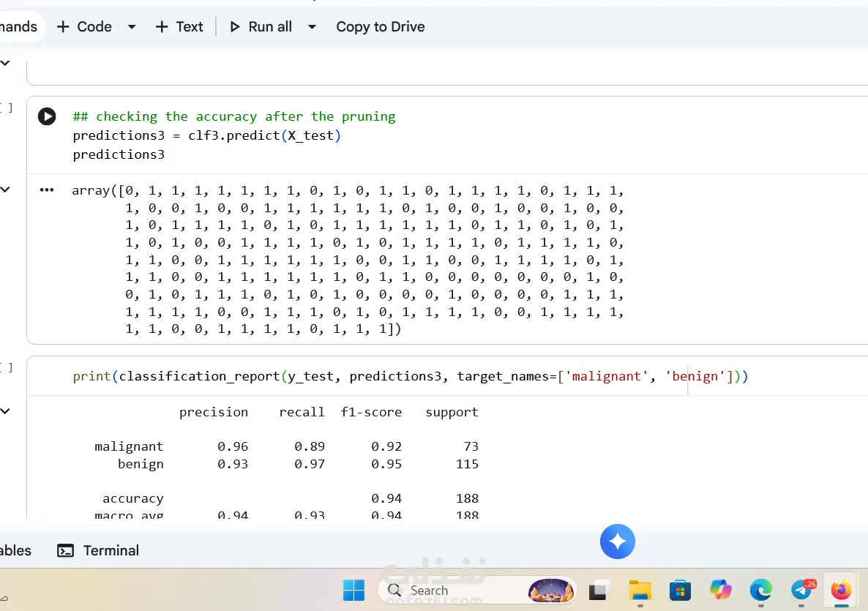This screenshot has height=611, width=868.
Task: Click the 'precision' column header
Action: click(214, 412)
